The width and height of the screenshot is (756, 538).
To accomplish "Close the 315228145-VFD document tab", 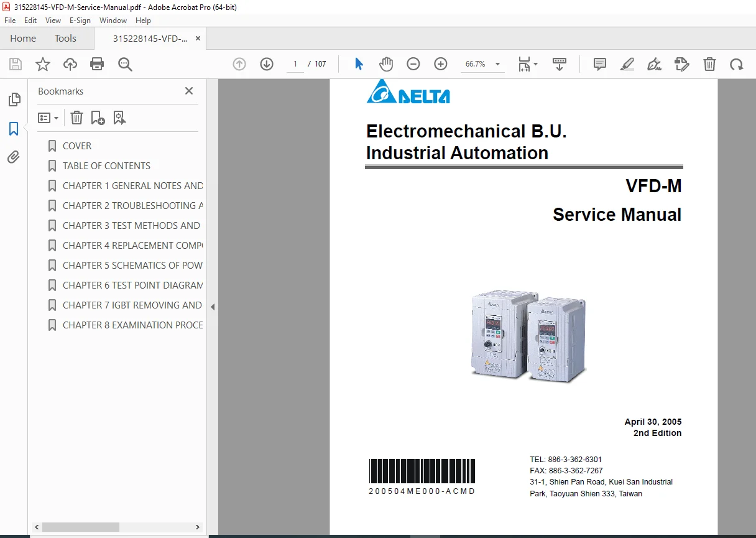I will tap(198, 39).
